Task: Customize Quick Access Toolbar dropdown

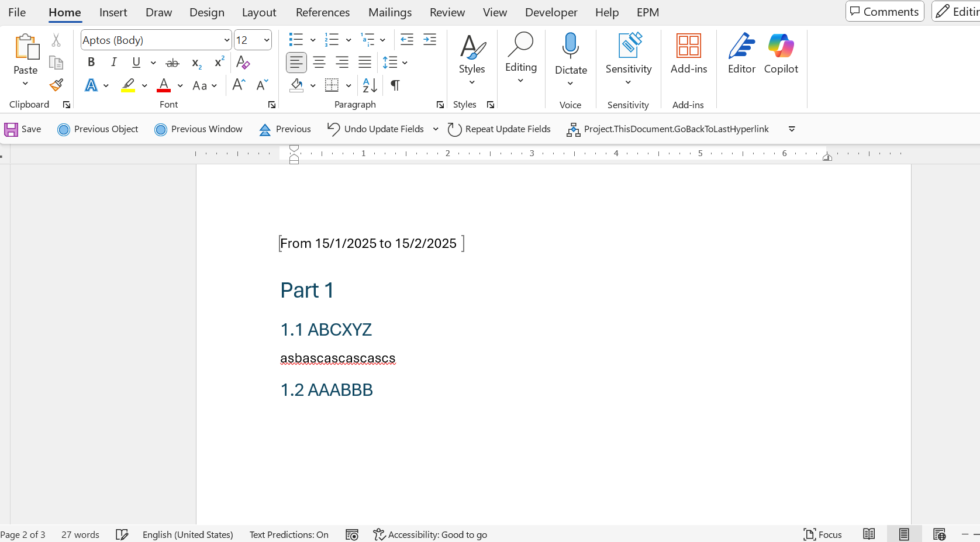Action: click(x=792, y=129)
